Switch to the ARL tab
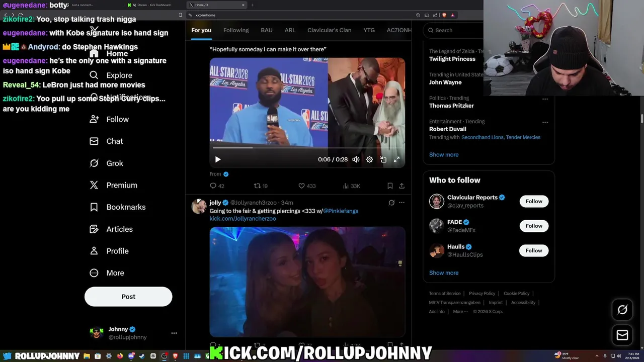The height and width of the screenshot is (362, 644). [x=290, y=30]
